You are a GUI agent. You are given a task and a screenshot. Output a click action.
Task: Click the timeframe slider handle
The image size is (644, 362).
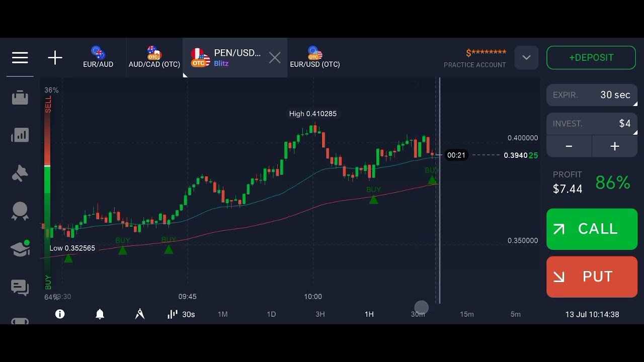pos(421,308)
